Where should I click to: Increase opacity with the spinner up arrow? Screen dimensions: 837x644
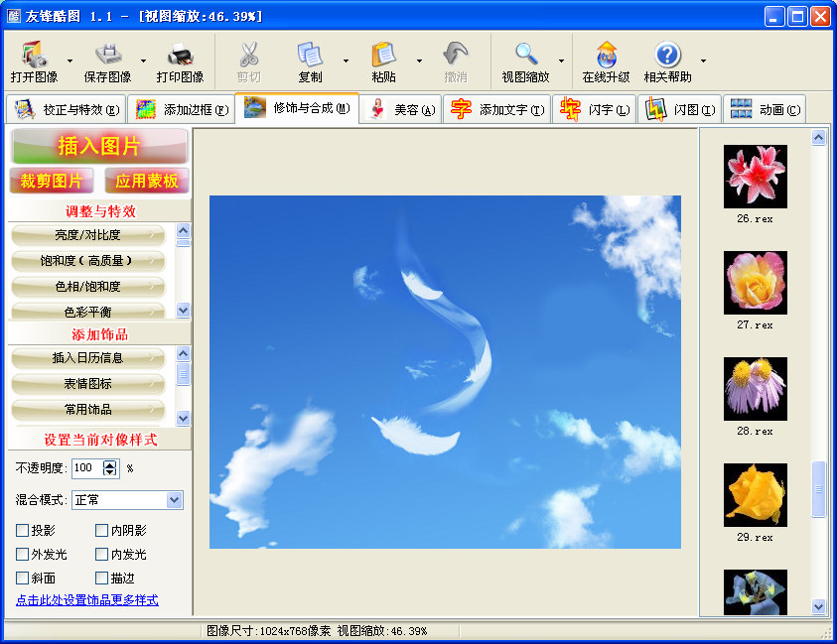point(109,463)
